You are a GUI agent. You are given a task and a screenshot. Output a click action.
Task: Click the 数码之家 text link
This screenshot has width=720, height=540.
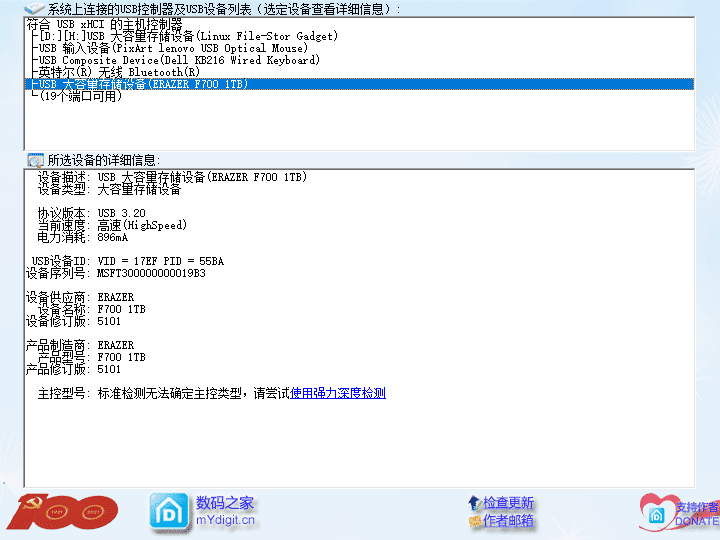(225, 503)
